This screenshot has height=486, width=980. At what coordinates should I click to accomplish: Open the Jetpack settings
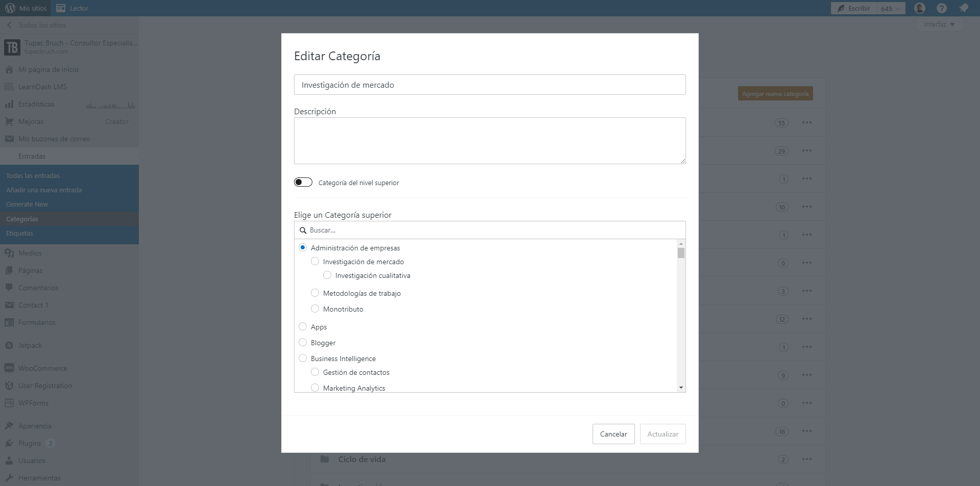click(30, 345)
